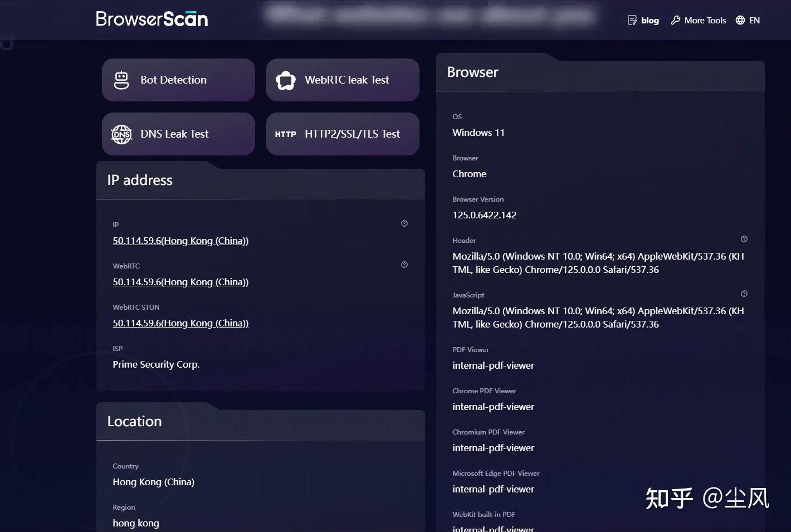Open the DNS Leak Test tool

[178, 134]
